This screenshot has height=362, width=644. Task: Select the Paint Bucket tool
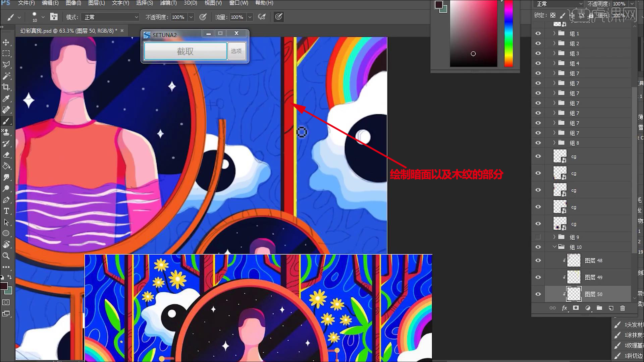pos(6,166)
